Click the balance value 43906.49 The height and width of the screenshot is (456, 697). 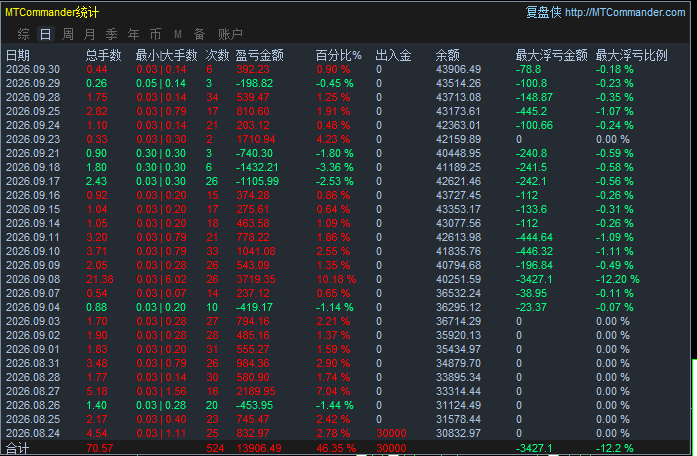pos(459,69)
